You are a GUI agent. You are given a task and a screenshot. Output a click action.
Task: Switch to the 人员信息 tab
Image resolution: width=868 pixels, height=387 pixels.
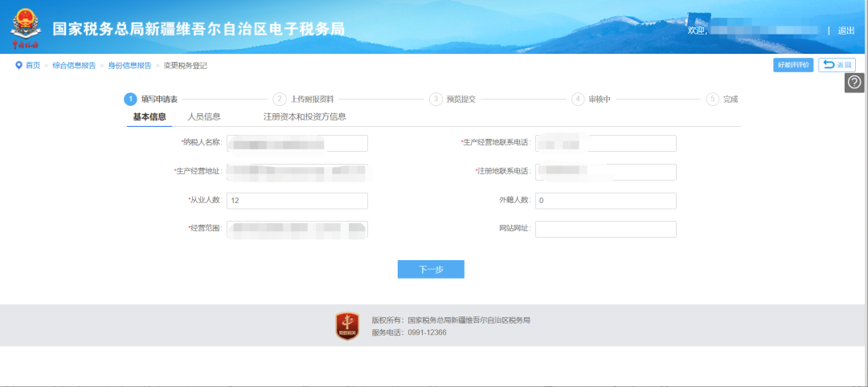[204, 117]
